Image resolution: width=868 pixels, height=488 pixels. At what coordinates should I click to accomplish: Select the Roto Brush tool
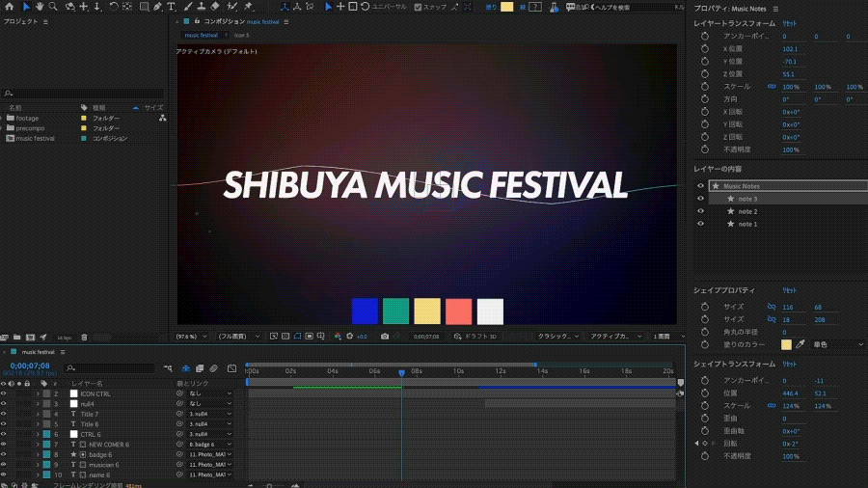[232, 7]
